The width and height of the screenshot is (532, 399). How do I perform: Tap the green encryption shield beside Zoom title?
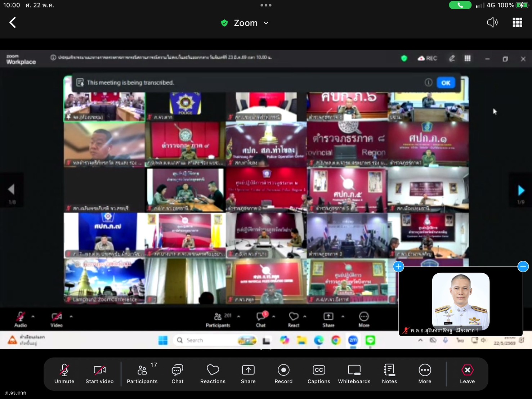point(224,23)
